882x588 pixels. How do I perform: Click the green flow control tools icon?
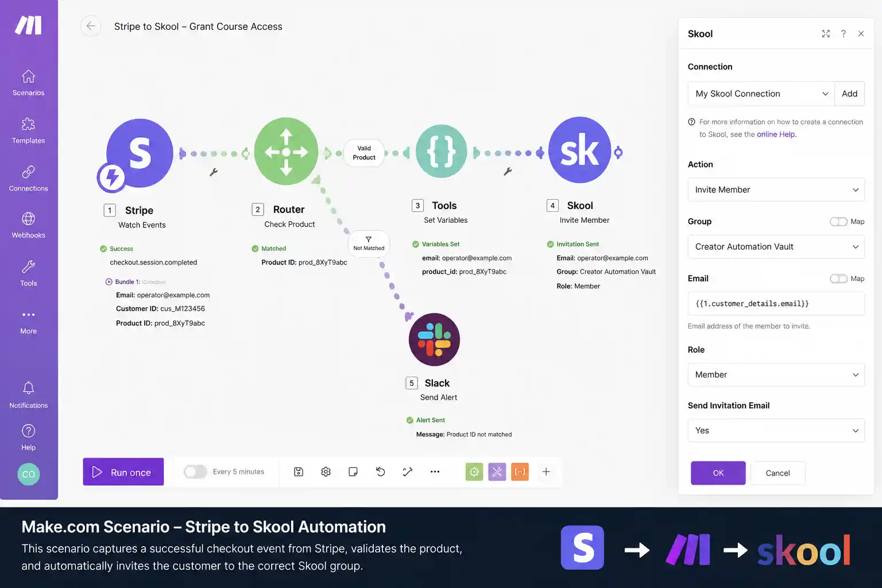click(x=474, y=472)
